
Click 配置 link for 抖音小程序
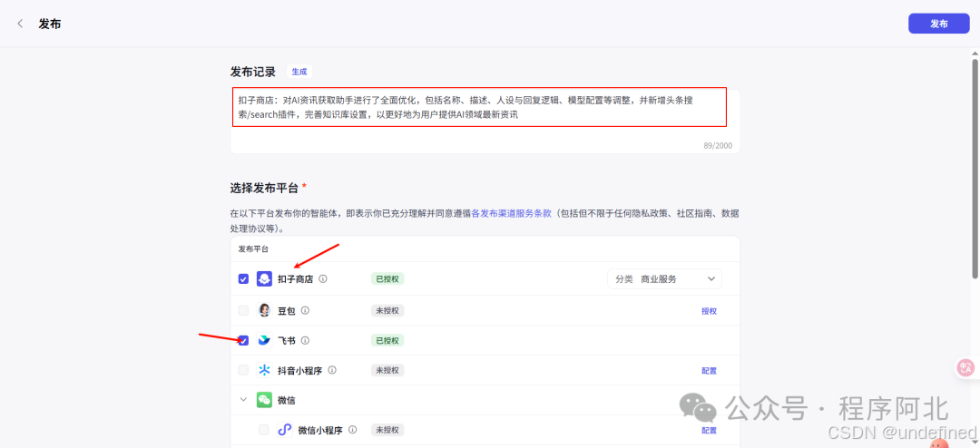[709, 371]
